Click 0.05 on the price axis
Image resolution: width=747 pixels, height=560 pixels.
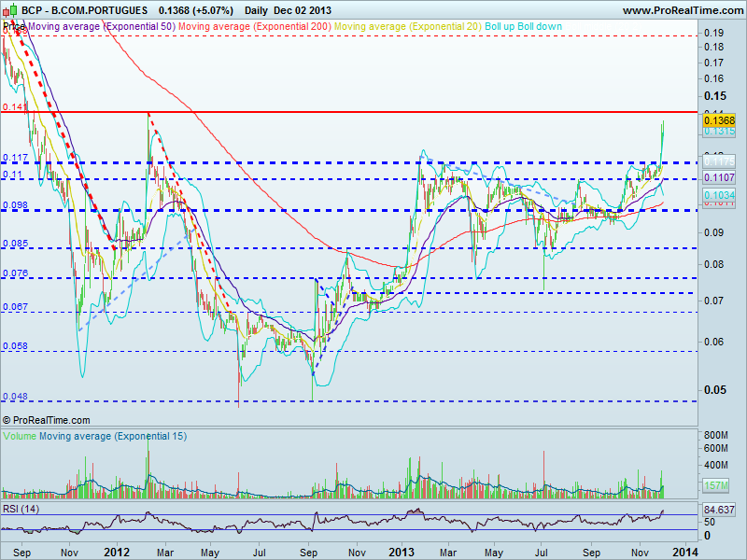click(x=715, y=389)
